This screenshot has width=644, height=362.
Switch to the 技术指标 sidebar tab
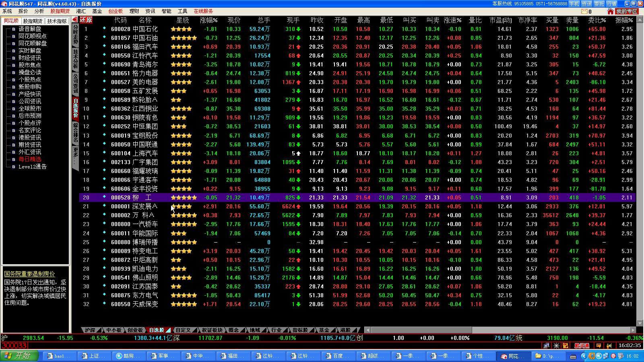[x=57, y=21]
